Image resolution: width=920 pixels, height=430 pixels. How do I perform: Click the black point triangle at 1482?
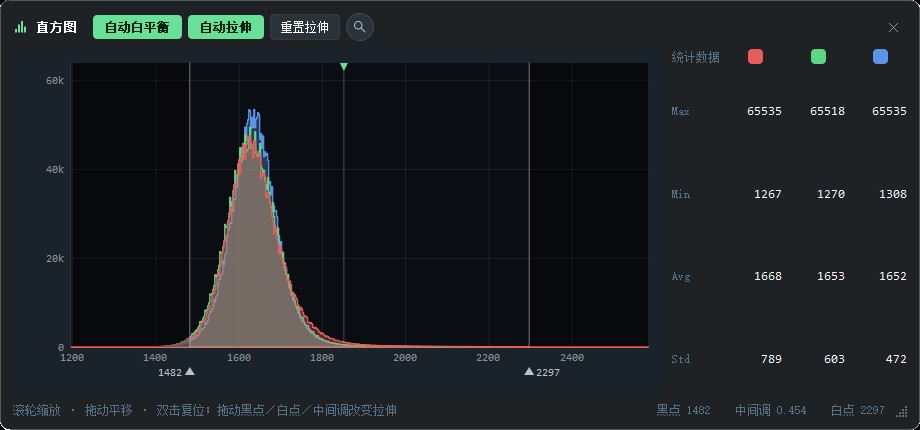point(190,371)
